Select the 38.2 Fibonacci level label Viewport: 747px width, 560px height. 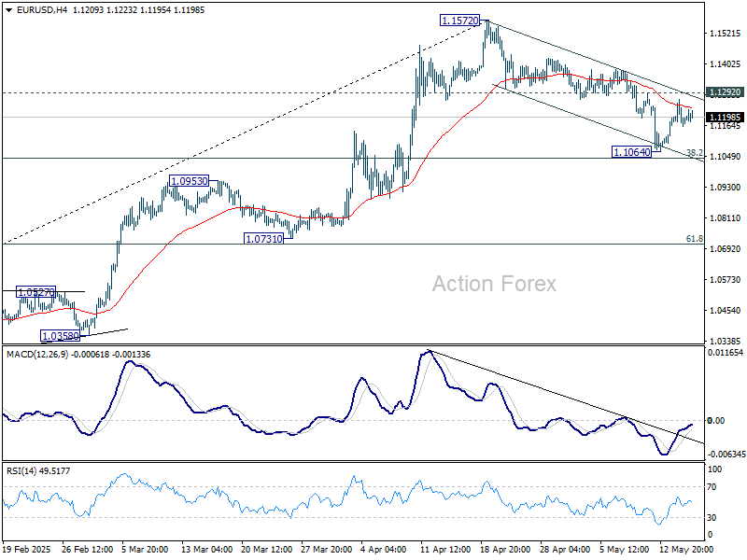tap(694, 152)
